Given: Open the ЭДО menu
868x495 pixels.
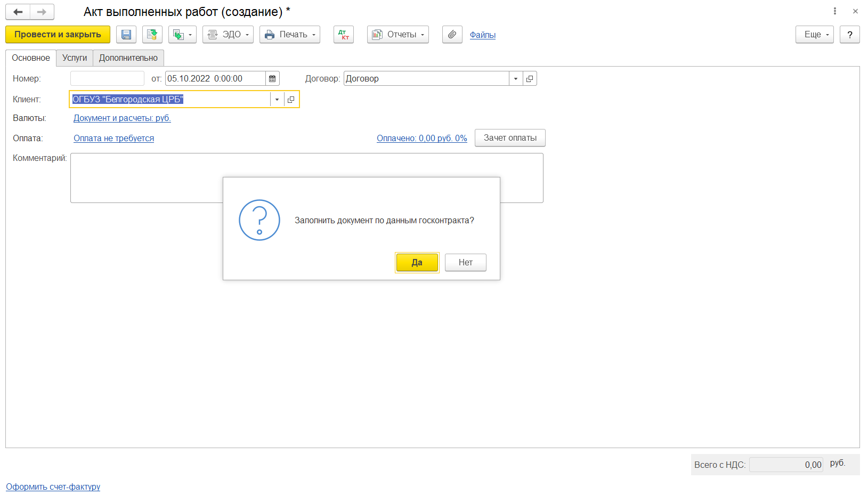Looking at the screenshot, I should coord(228,35).
